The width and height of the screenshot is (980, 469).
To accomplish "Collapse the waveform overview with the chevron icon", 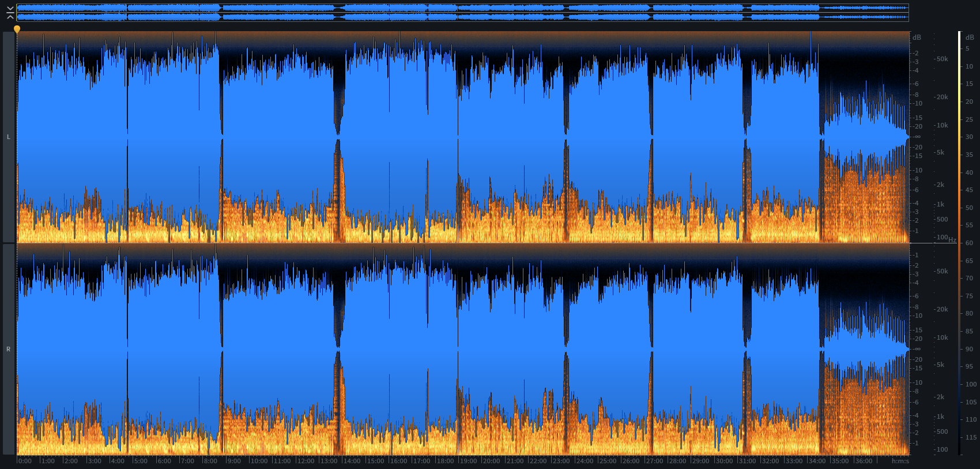I will pyautogui.click(x=10, y=13).
